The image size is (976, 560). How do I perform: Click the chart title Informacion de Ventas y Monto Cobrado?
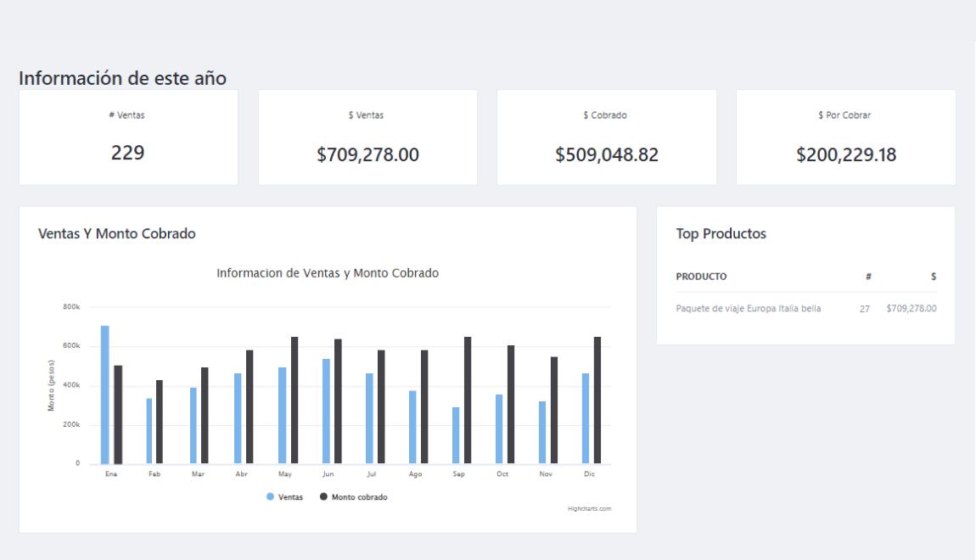tap(329, 273)
